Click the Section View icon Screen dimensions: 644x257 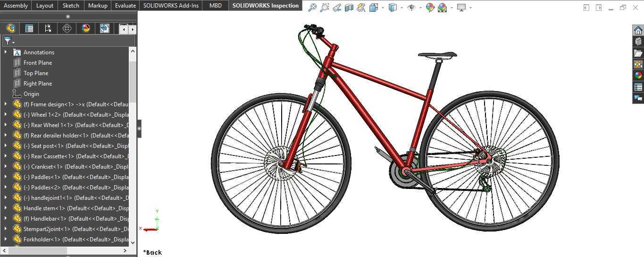pos(349,8)
